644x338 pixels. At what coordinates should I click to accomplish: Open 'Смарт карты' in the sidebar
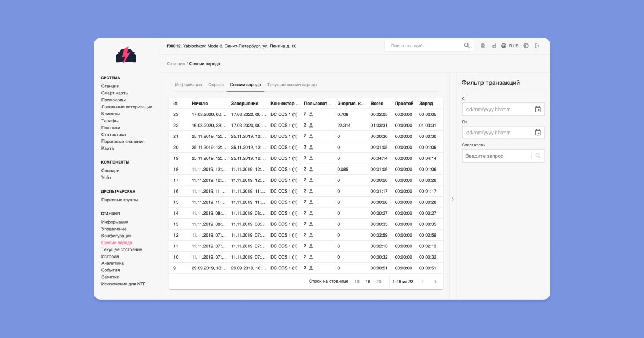(115, 93)
